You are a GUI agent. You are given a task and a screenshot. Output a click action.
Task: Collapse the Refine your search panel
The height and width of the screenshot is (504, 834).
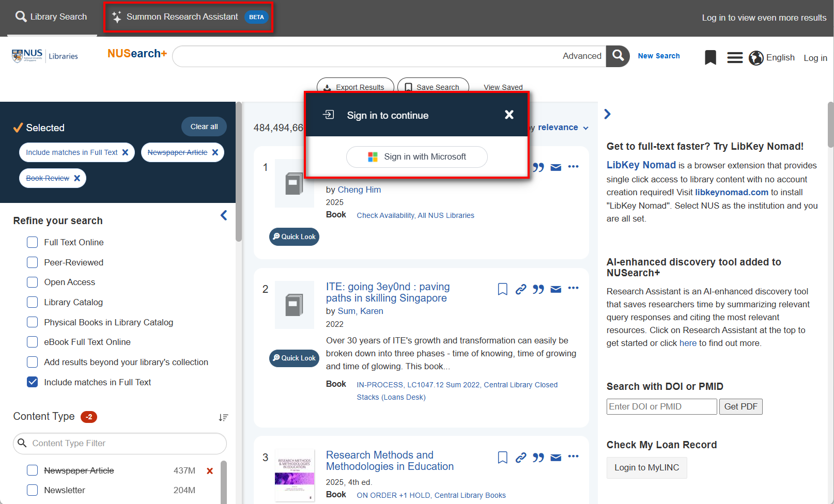pyautogui.click(x=224, y=215)
